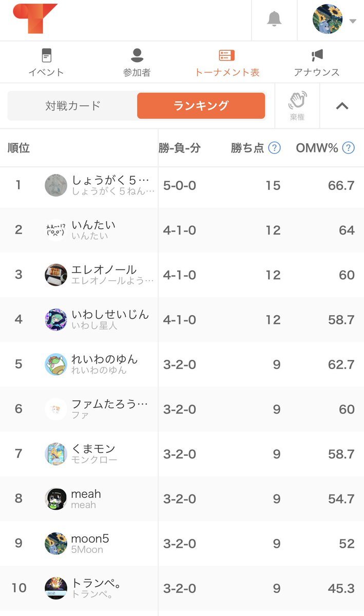Image resolution: width=364 pixels, height=616 pixels.
Task: Open the notification bell
Action: (274, 20)
